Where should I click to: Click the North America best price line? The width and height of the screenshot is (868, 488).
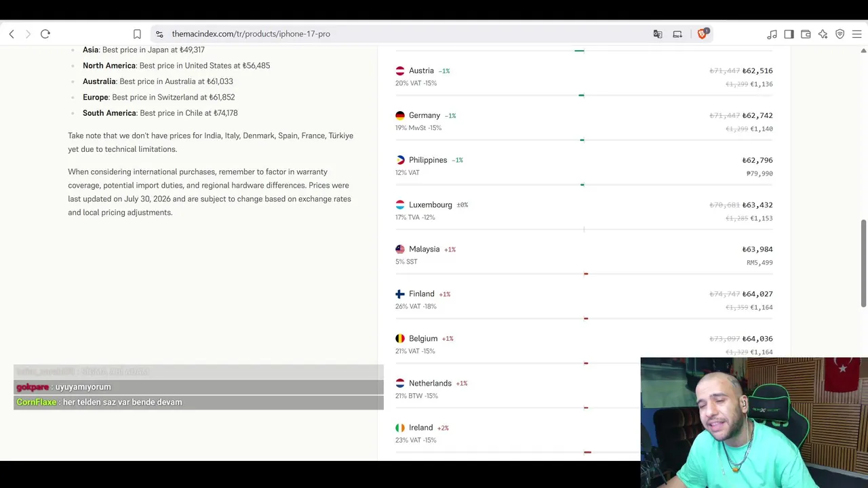176,66
